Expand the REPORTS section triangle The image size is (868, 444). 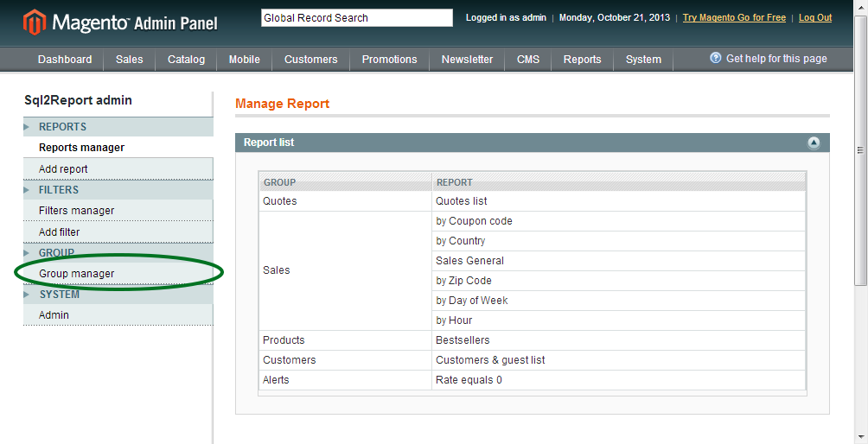click(27, 127)
